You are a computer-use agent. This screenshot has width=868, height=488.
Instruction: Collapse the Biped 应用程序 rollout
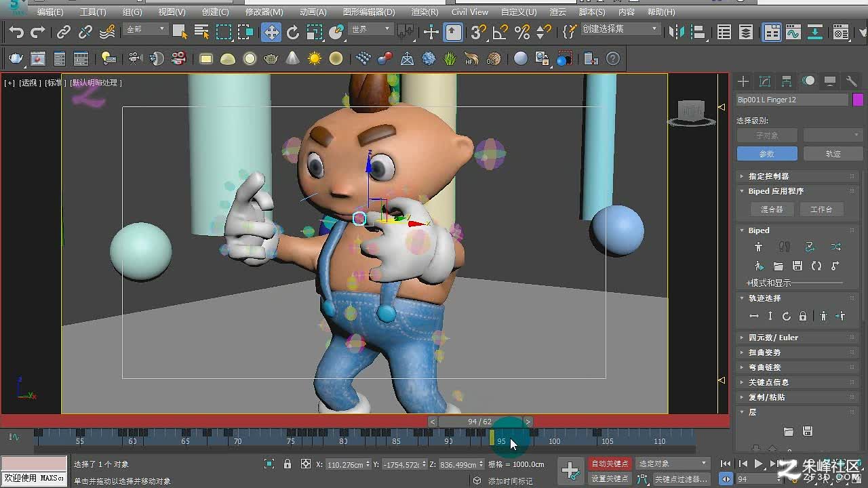[x=797, y=191]
